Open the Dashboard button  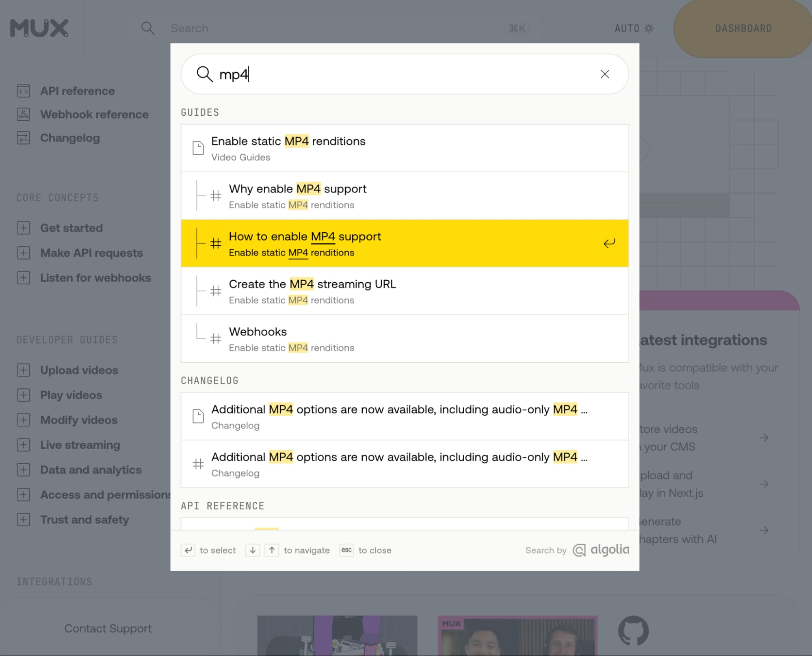(x=743, y=28)
